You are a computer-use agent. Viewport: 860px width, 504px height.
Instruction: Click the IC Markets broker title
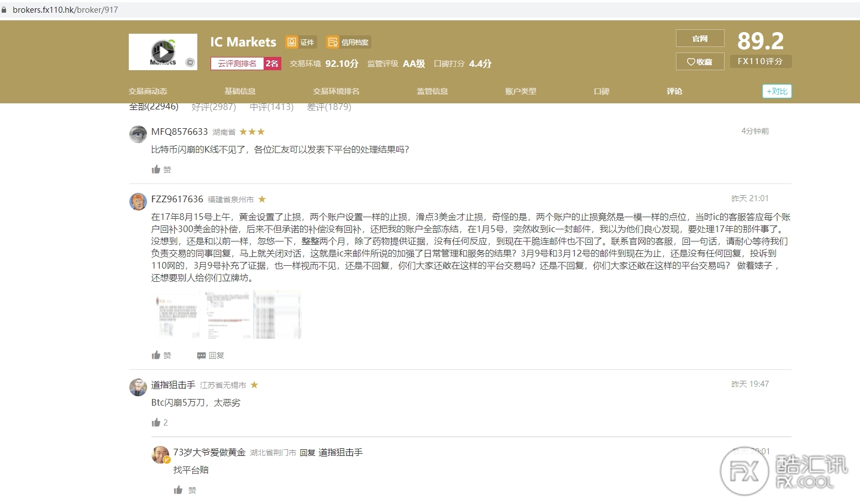coord(243,42)
